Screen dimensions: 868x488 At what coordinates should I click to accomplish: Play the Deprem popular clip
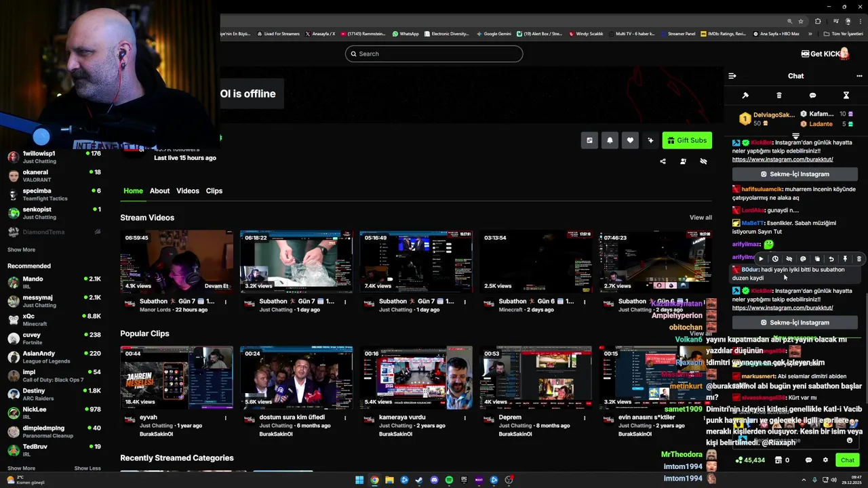click(536, 378)
